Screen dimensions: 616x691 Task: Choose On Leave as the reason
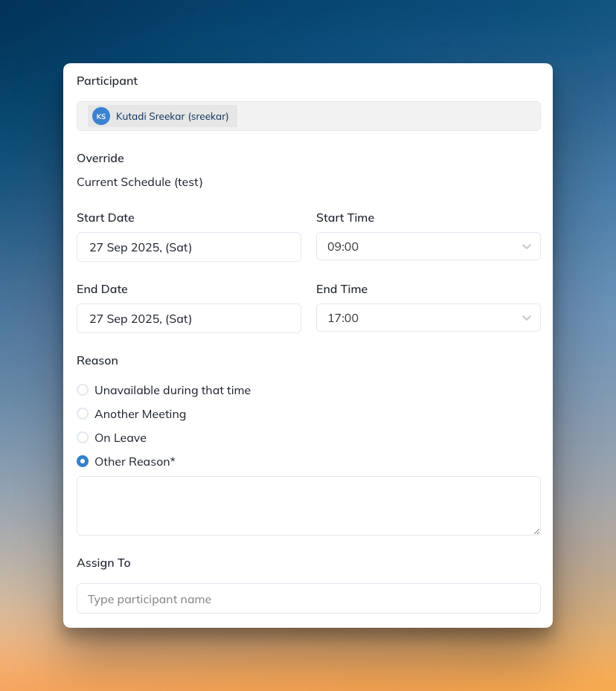click(x=83, y=437)
